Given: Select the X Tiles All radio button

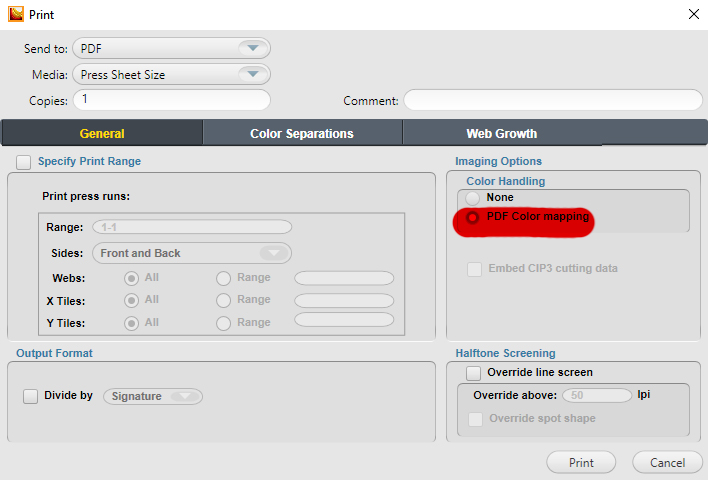Looking at the screenshot, I should [131, 300].
